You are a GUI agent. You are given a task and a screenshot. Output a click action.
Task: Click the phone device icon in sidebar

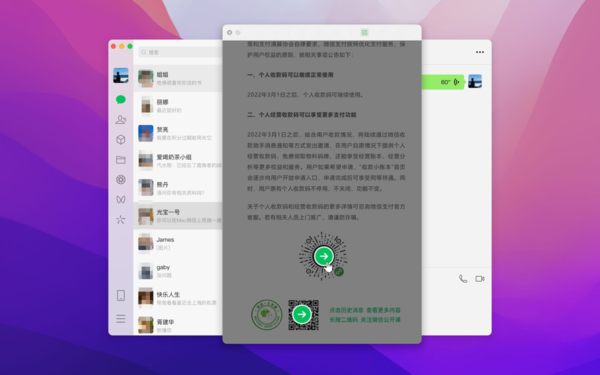121,295
